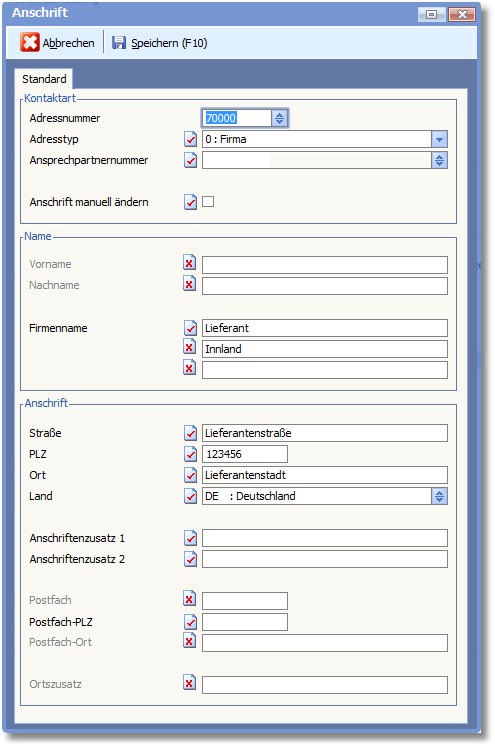Click the Abbrechen button label
The image size is (495, 747).
point(69,43)
